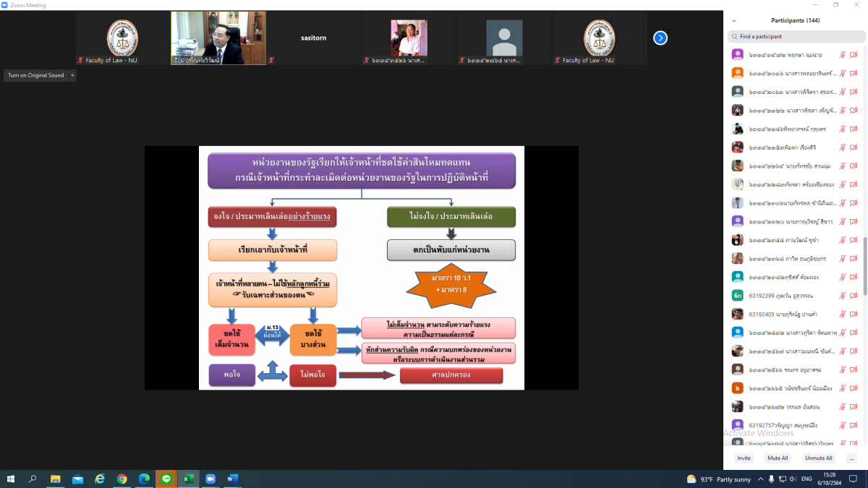Open Windows taskbar search
Viewport: 868px width, 488px height.
[x=33, y=479]
